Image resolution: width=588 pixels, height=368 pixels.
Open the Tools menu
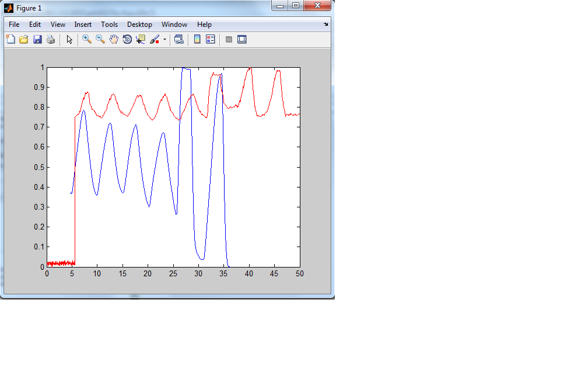coord(109,25)
